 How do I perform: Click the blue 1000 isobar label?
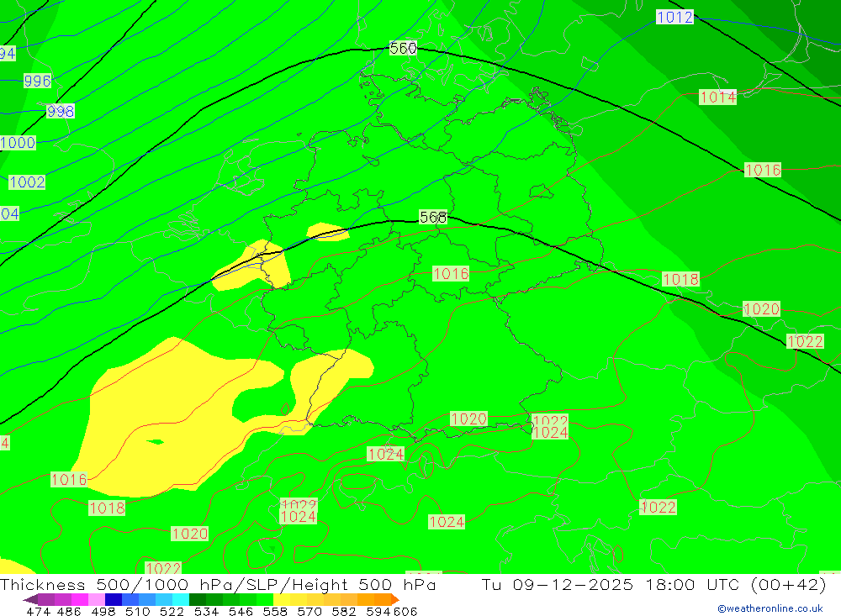(x=19, y=143)
